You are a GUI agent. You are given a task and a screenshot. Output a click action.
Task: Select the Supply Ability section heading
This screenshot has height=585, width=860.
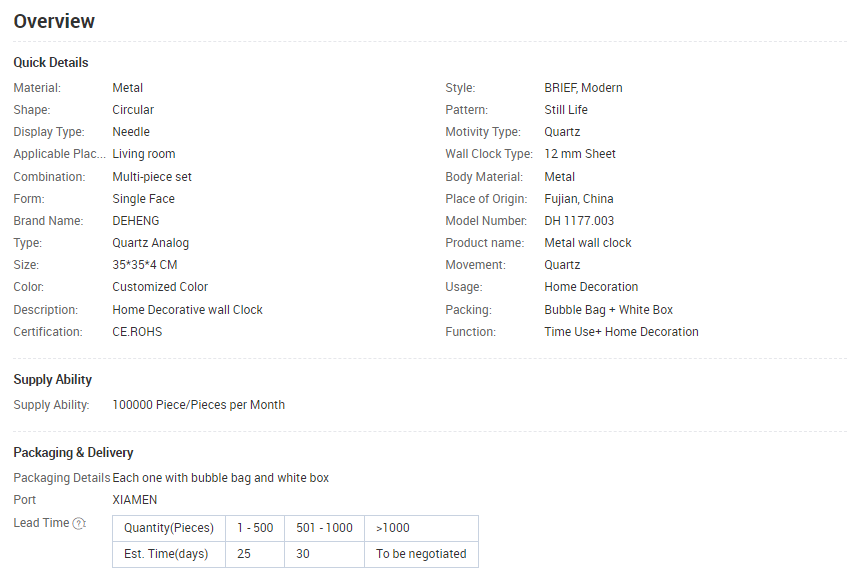click(52, 379)
